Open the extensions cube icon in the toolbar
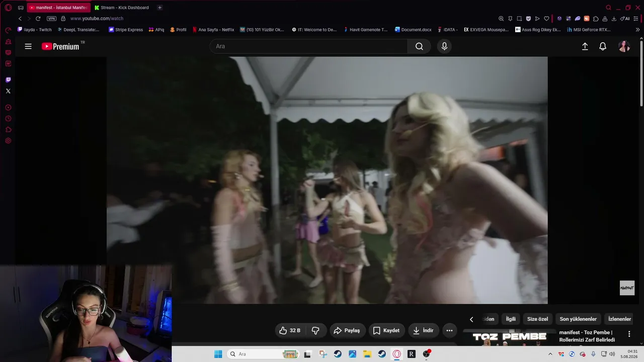Viewport: 644px width, 362px height. click(x=596, y=19)
